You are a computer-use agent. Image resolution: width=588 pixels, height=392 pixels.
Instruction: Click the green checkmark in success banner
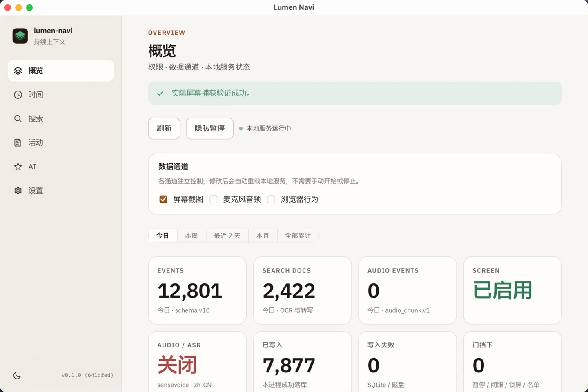160,93
